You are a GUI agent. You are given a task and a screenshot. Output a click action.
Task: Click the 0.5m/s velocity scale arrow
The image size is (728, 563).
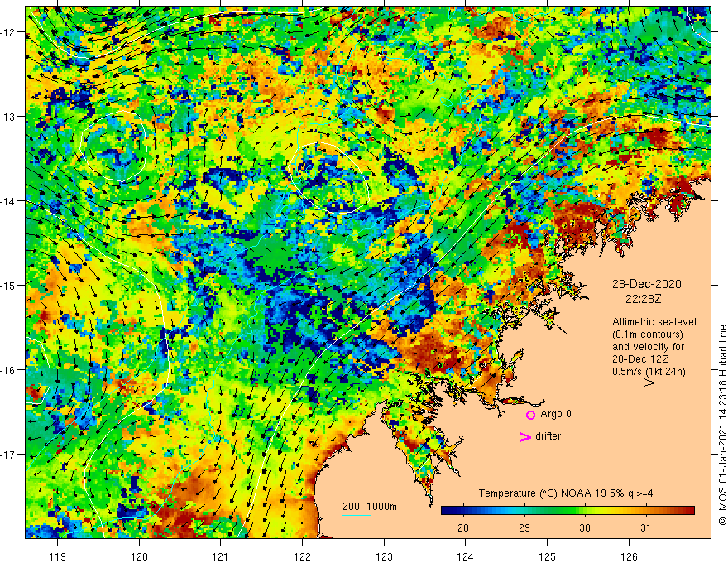638,383
